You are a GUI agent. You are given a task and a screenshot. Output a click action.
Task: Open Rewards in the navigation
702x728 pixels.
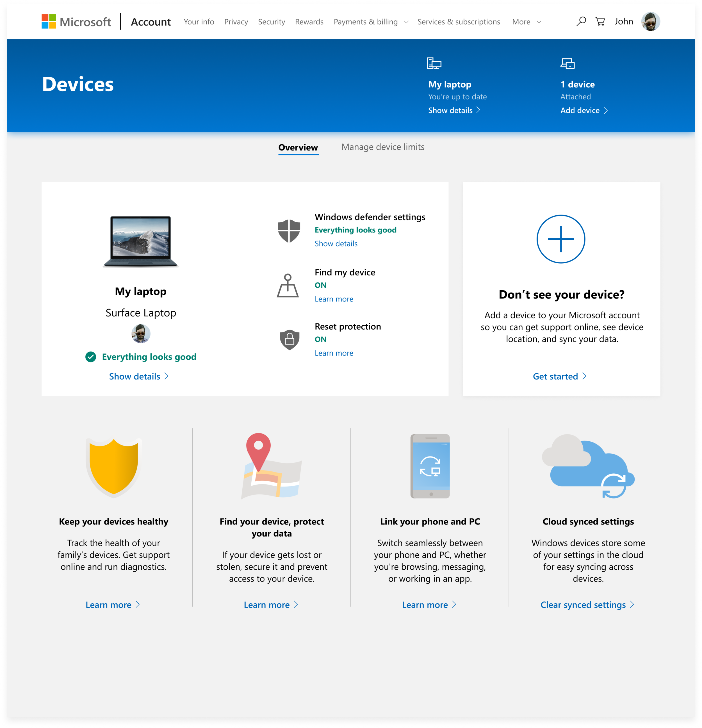(x=309, y=22)
